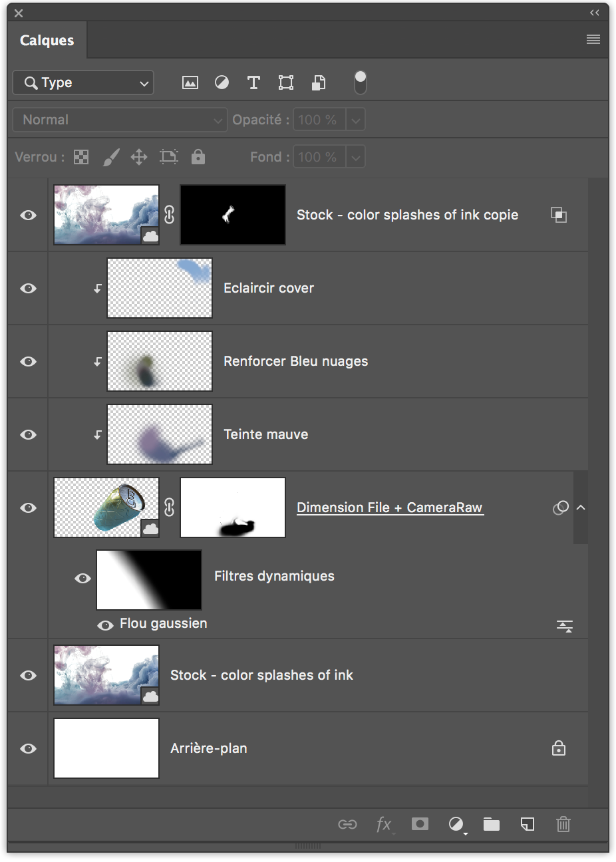Toggle visibility of Flou gaussien filter
The image size is (616, 862).
105,625
